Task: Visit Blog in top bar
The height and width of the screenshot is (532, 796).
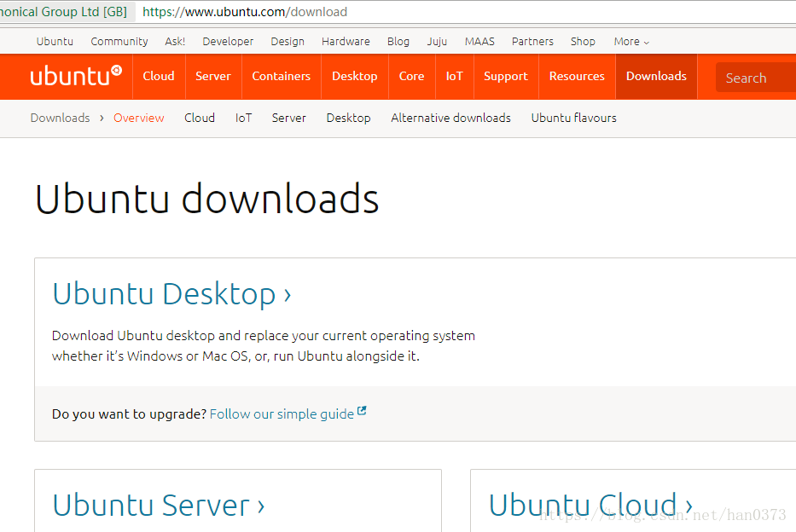Action: coord(398,42)
